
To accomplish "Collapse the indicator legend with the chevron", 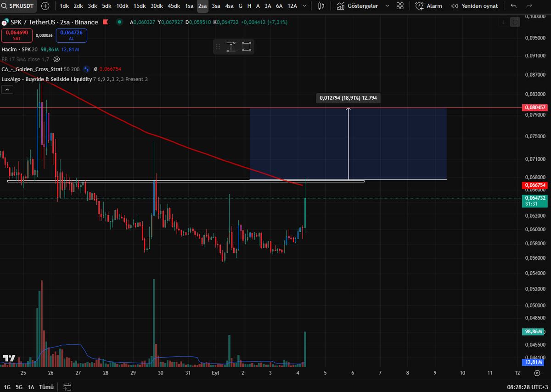I will 7,90.
